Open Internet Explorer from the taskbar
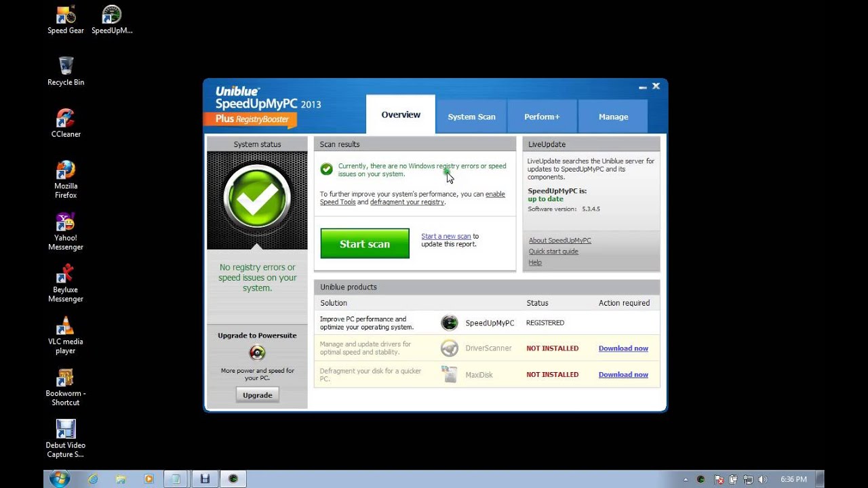The image size is (868, 488). [93, 479]
